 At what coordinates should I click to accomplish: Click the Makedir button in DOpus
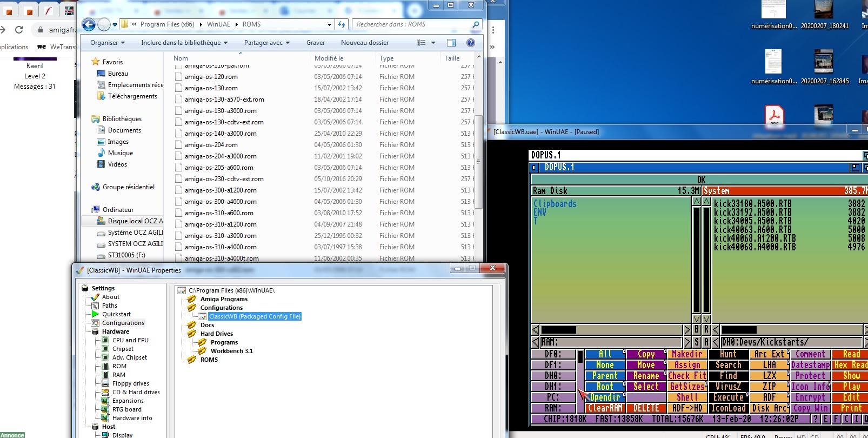click(x=687, y=354)
